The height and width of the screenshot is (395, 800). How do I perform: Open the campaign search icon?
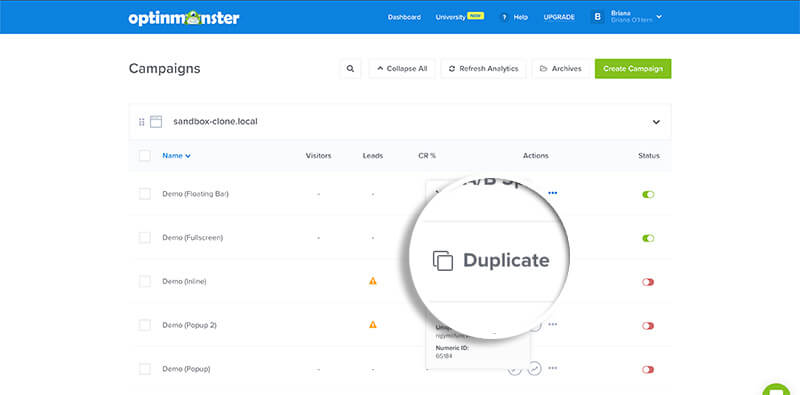[350, 68]
